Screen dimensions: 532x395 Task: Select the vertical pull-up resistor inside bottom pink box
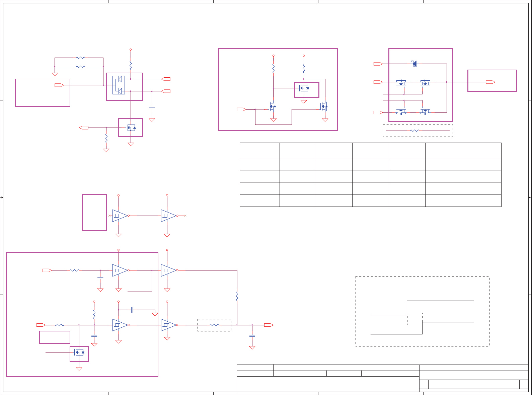point(94,315)
